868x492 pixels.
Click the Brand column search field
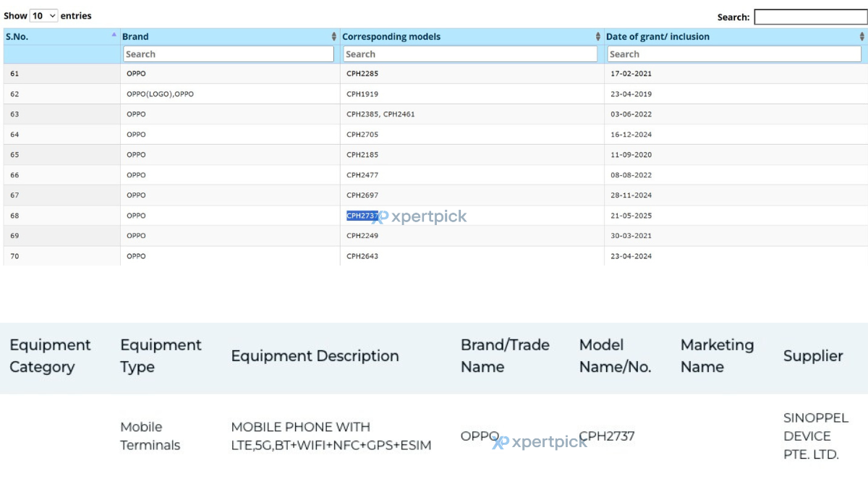click(229, 54)
